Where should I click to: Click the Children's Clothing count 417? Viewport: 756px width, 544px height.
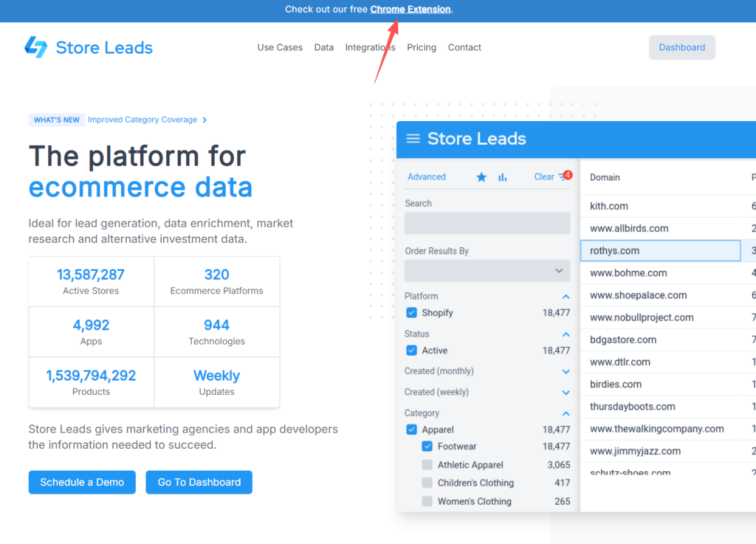tap(562, 483)
